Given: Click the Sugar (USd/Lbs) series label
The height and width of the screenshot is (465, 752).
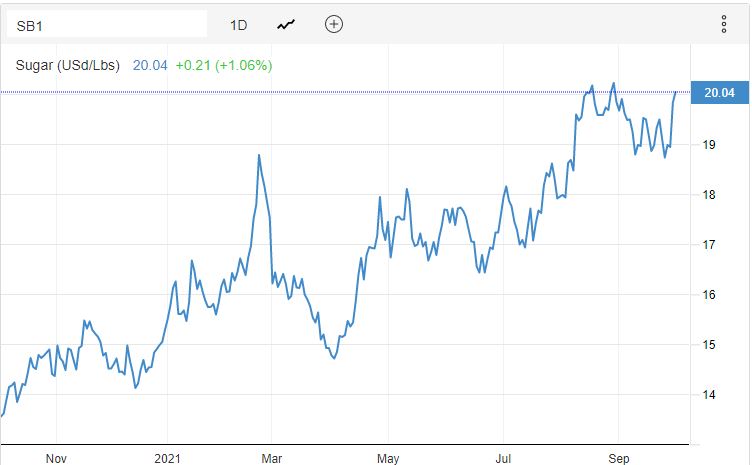Looking at the screenshot, I should (x=68, y=65).
